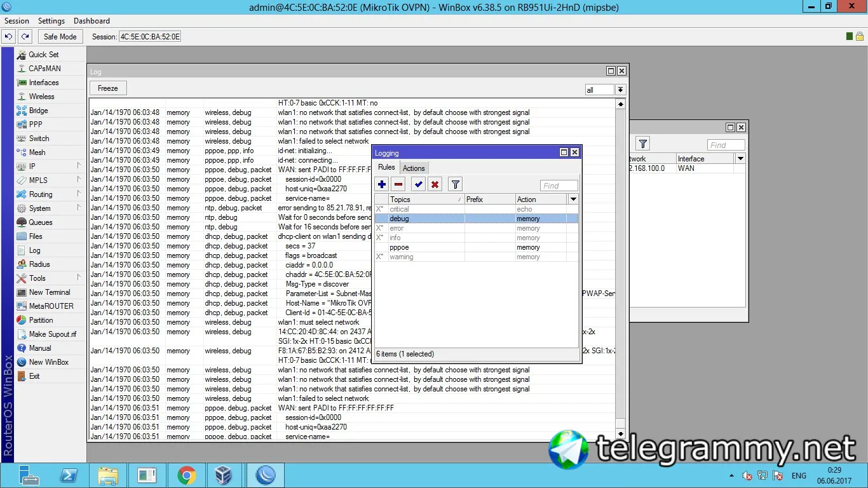
Task: Disable the selected logging rule with red X
Action: (x=435, y=185)
